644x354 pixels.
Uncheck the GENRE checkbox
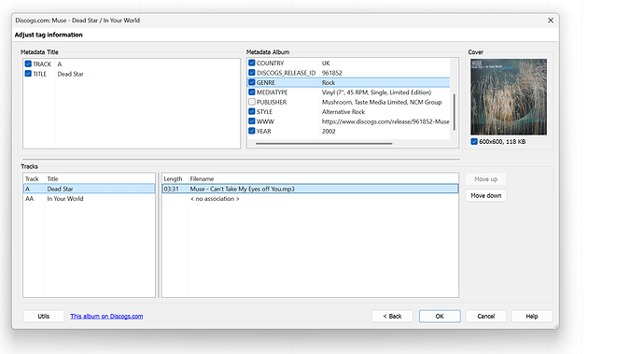click(252, 82)
